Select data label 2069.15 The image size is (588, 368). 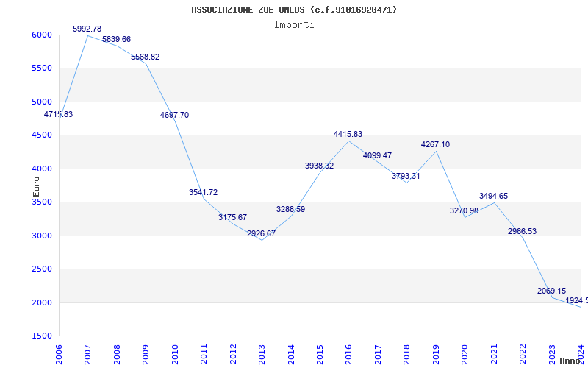tap(552, 291)
